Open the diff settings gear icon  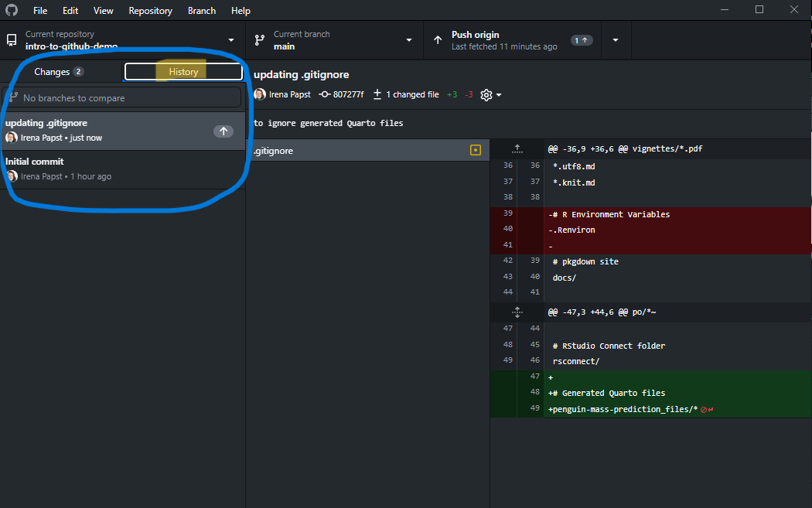[x=486, y=94]
